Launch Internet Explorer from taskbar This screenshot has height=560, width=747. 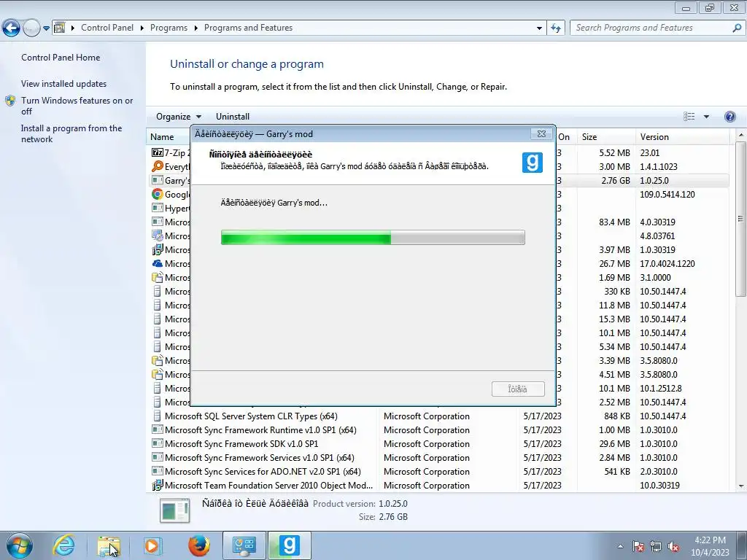(63, 545)
